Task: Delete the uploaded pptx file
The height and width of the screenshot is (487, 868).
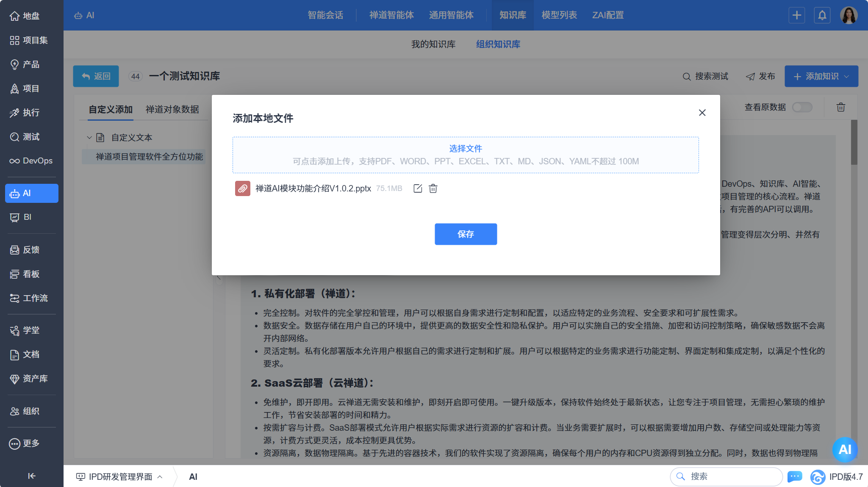Action: tap(433, 188)
